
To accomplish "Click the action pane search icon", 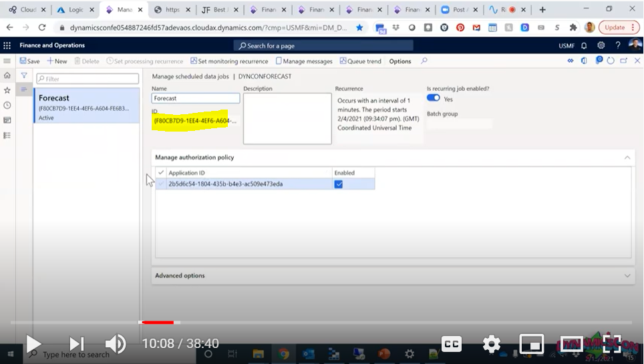I will 424,61.
